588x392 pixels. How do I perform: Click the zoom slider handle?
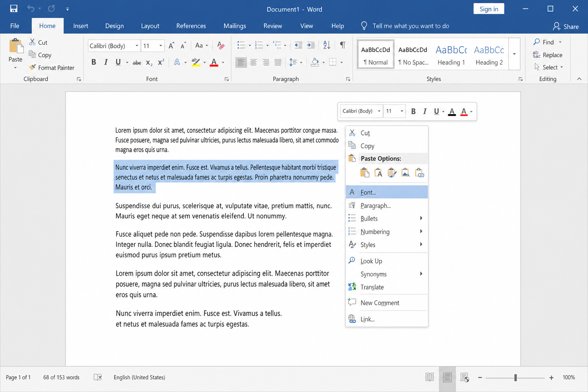coord(516,377)
